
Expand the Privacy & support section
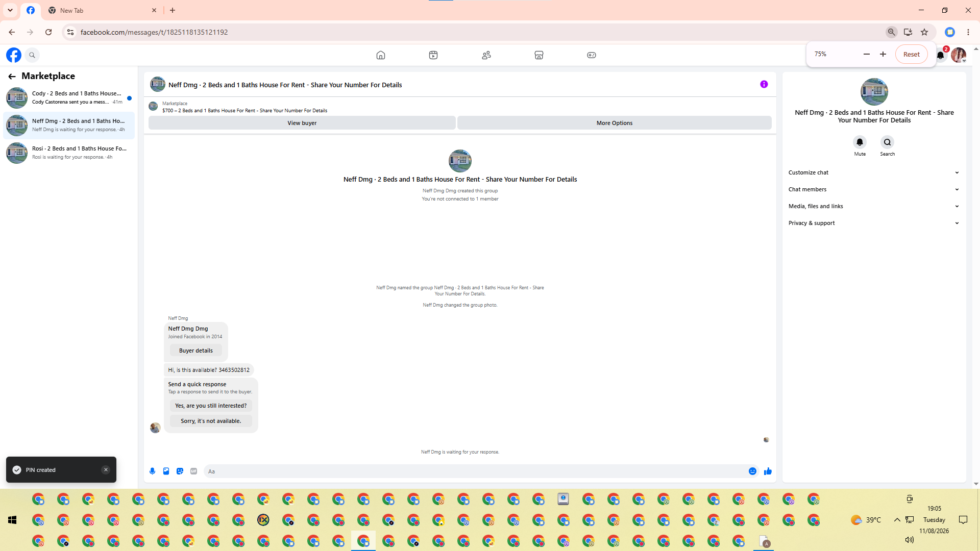click(x=874, y=223)
